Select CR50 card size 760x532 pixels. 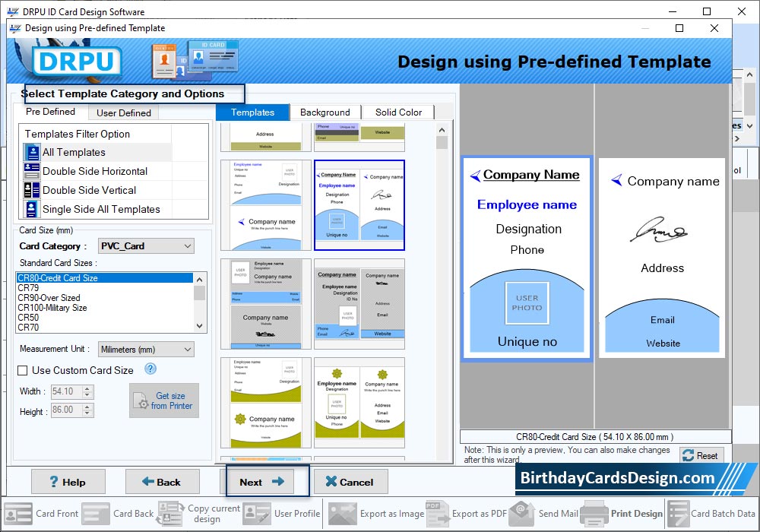tap(105, 318)
